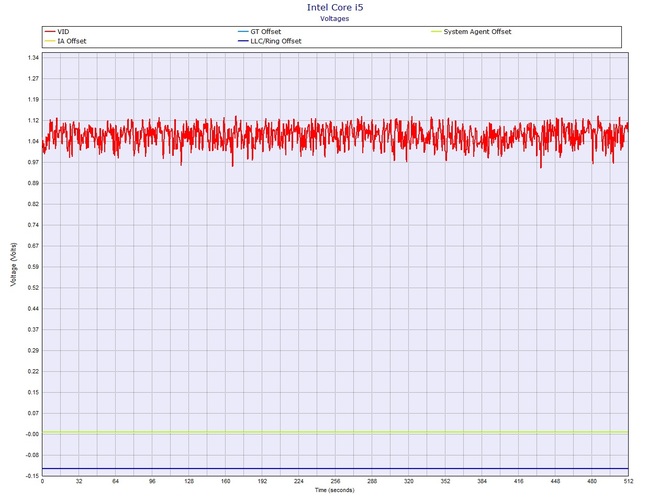Image resolution: width=670 pixels, height=502 pixels.
Task: Click the 256 x-axis tick label
Action: pos(335,481)
